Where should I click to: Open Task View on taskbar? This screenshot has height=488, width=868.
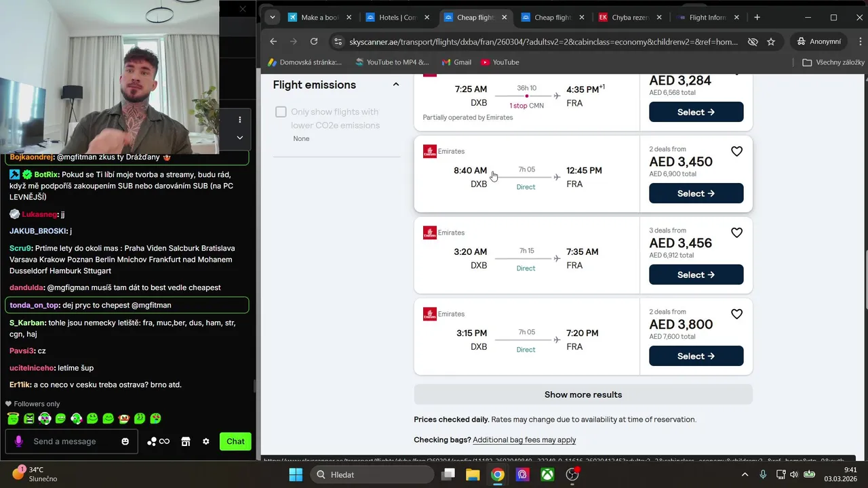click(x=448, y=474)
